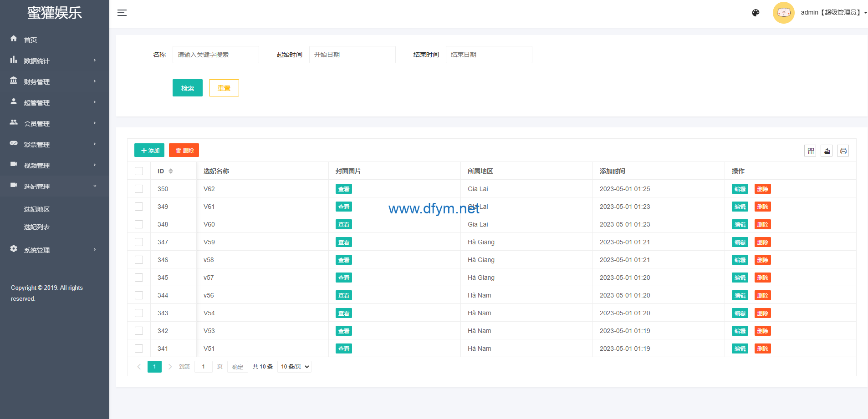
Task: Click the 检索 search button
Action: click(188, 88)
